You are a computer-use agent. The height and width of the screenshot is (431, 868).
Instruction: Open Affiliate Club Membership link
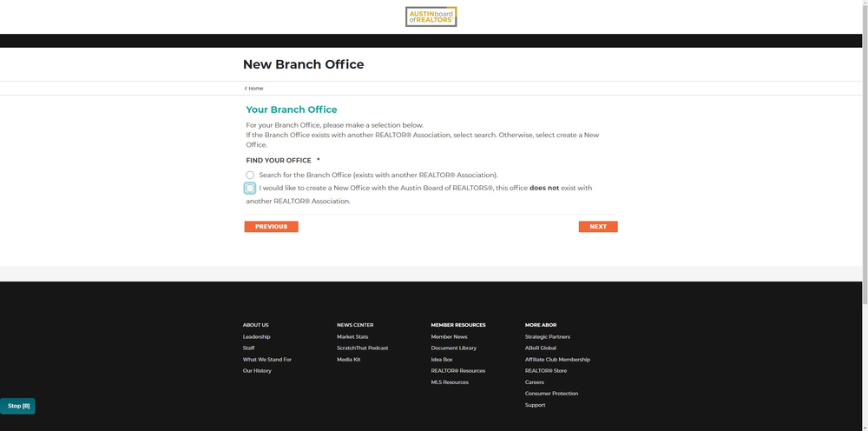pos(557,360)
